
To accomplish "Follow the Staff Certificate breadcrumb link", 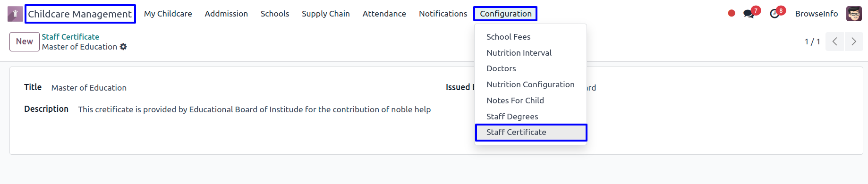I will 70,37.
